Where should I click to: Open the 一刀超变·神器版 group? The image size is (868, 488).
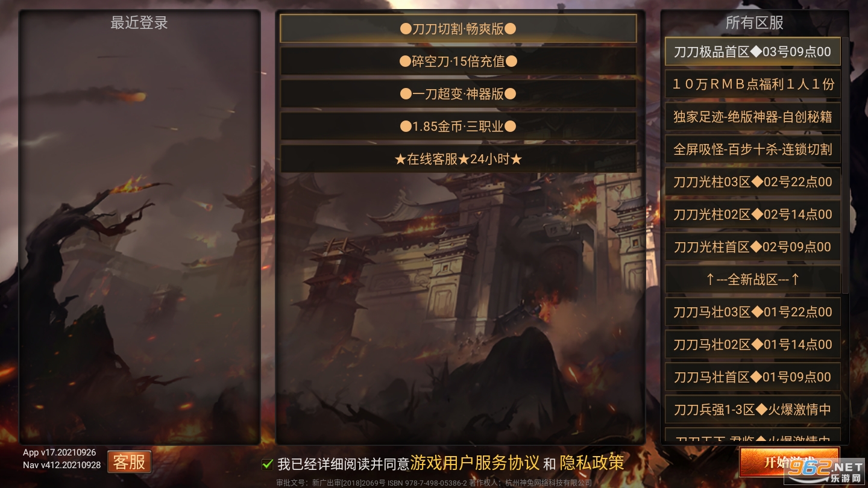coord(458,93)
